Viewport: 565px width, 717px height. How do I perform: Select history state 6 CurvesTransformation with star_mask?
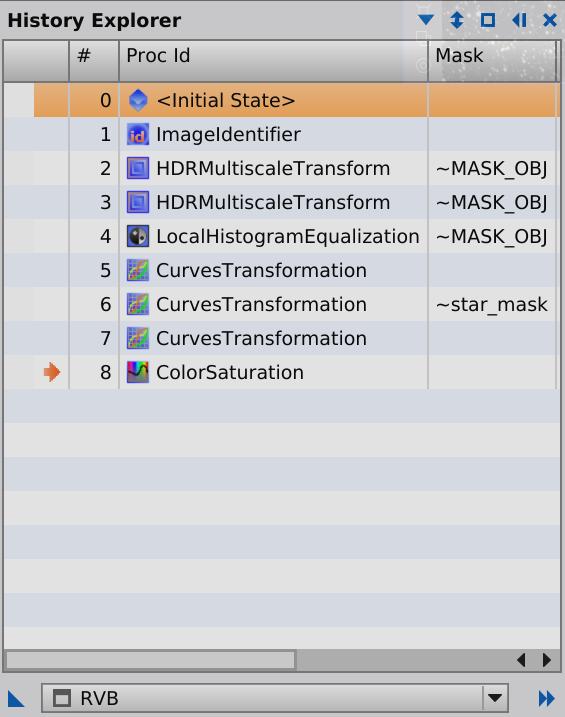click(x=282, y=305)
